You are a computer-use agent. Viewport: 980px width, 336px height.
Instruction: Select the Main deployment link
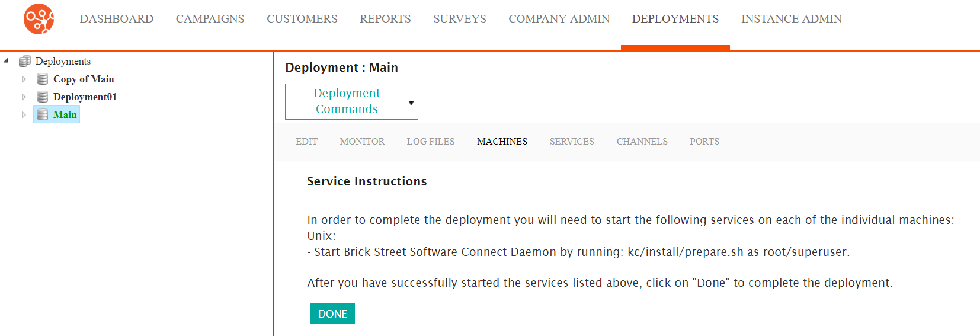tap(65, 114)
